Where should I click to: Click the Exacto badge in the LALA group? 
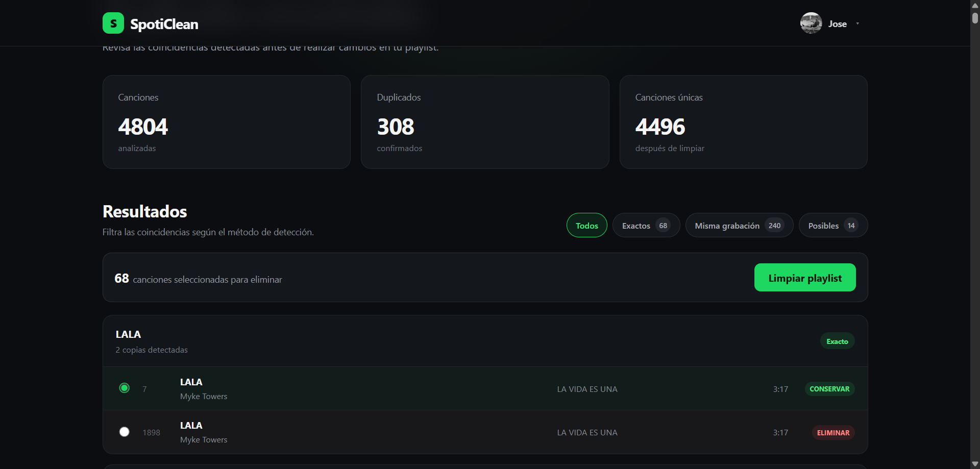click(837, 341)
